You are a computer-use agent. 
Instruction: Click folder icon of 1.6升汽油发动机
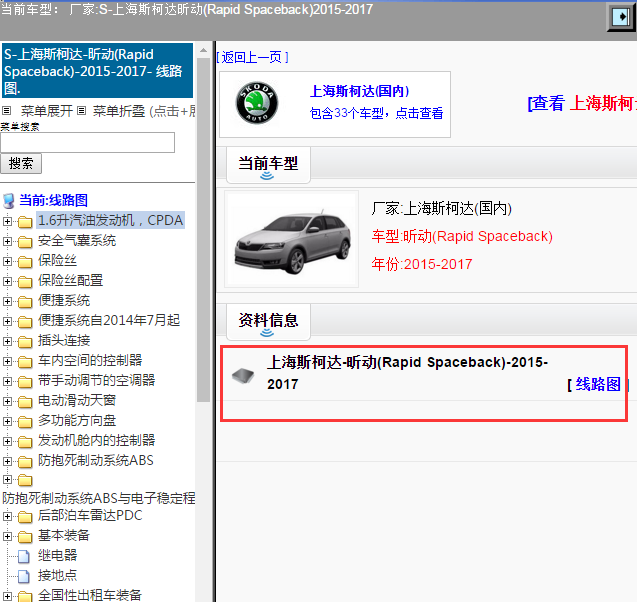coord(25,221)
